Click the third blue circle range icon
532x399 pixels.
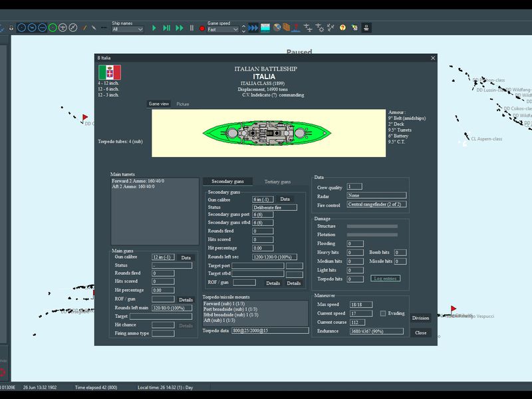point(42,28)
